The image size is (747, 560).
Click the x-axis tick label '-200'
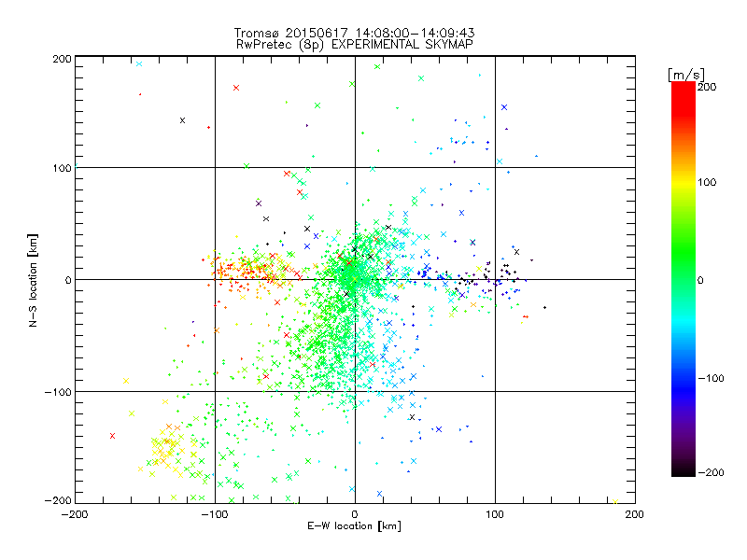pyautogui.click(x=75, y=514)
